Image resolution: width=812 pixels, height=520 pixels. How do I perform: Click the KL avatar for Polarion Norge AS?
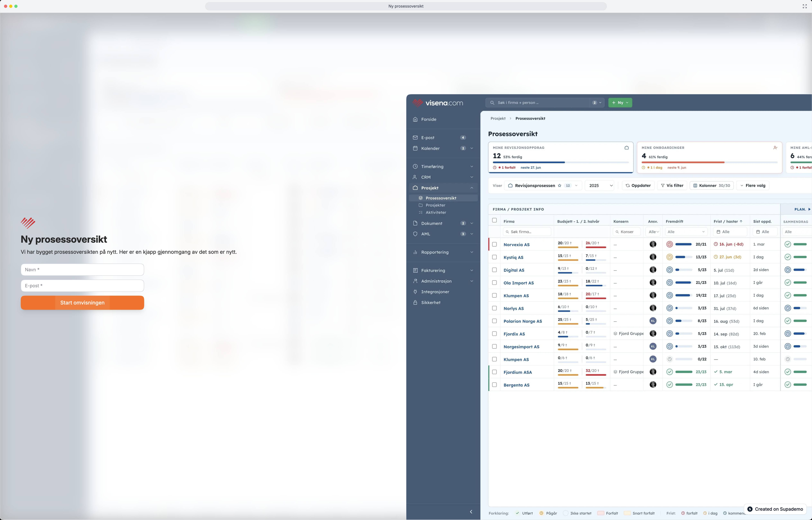pos(653,321)
